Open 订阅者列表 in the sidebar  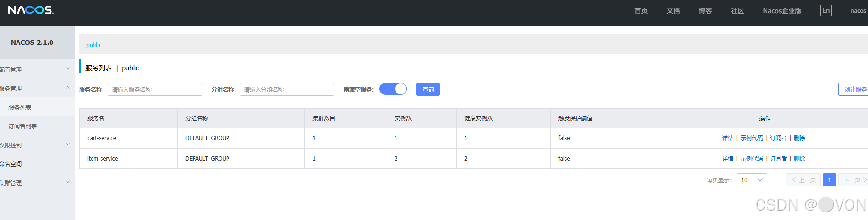tap(23, 126)
